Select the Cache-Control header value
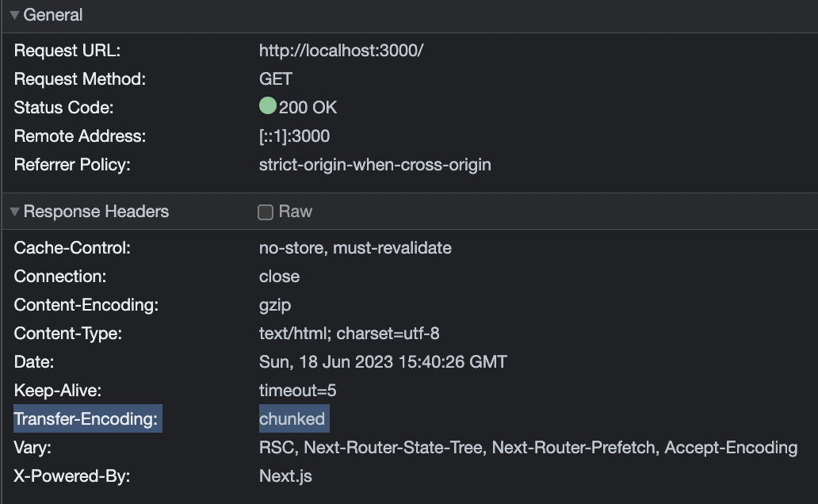 coord(355,248)
